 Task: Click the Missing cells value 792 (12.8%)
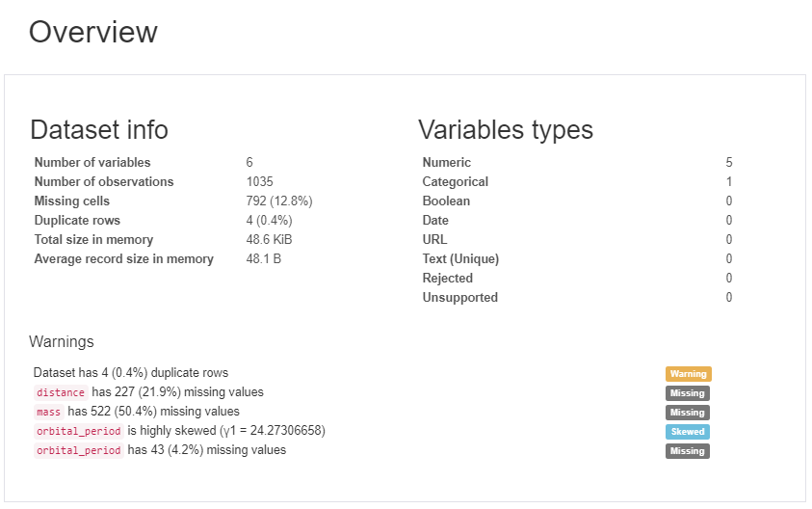point(279,201)
